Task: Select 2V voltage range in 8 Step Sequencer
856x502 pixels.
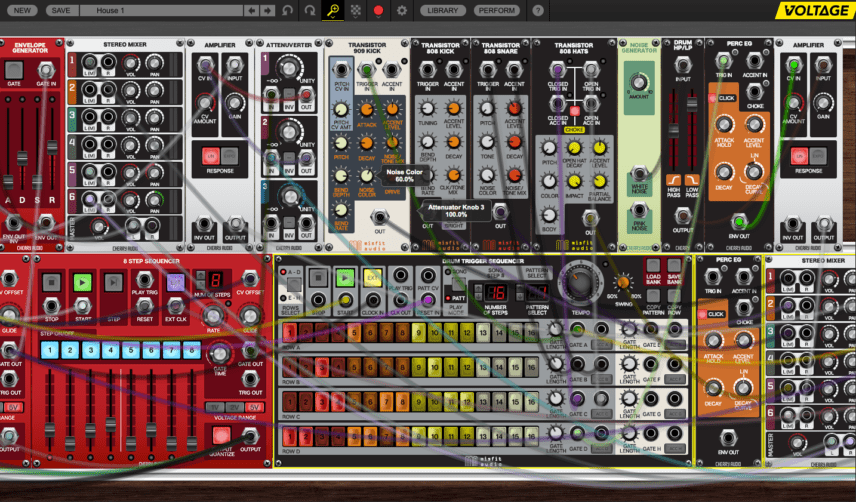Action: 234,407
